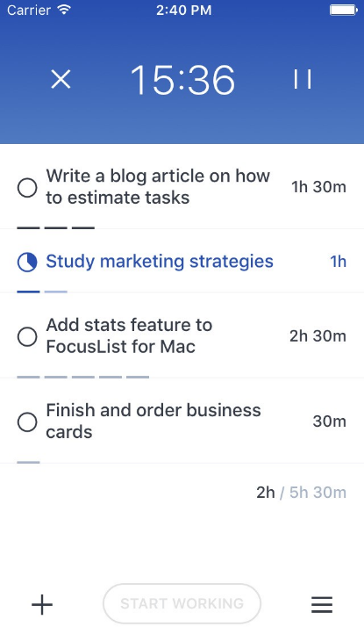Select the 15:36 countdown display
Screen dimensions: 364x641
[x=182, y=80]
